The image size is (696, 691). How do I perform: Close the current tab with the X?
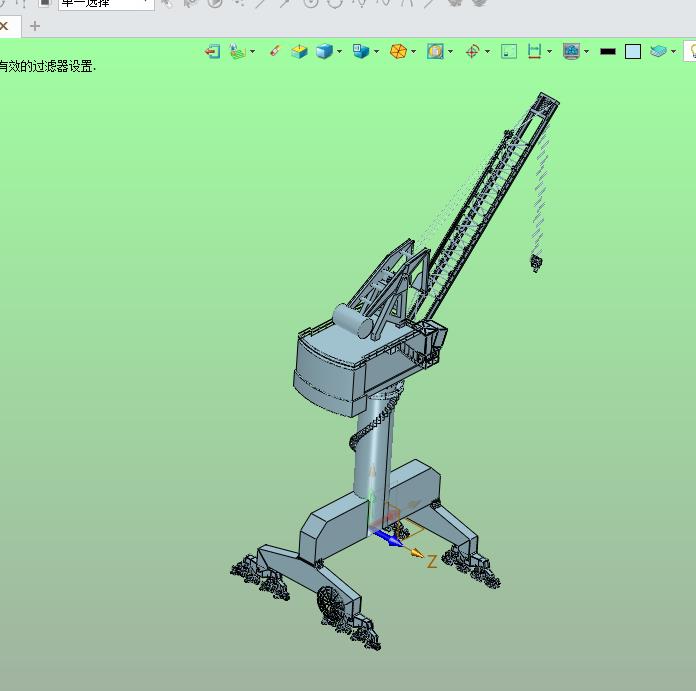pos(4,26)
